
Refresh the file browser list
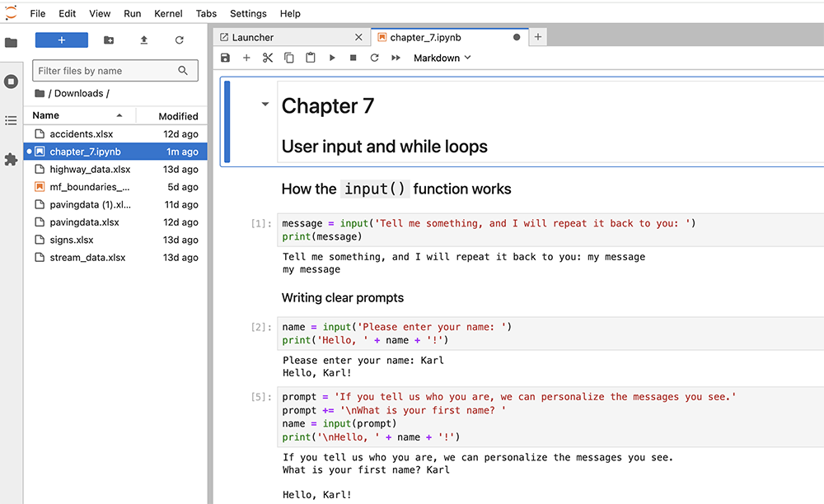179,40
